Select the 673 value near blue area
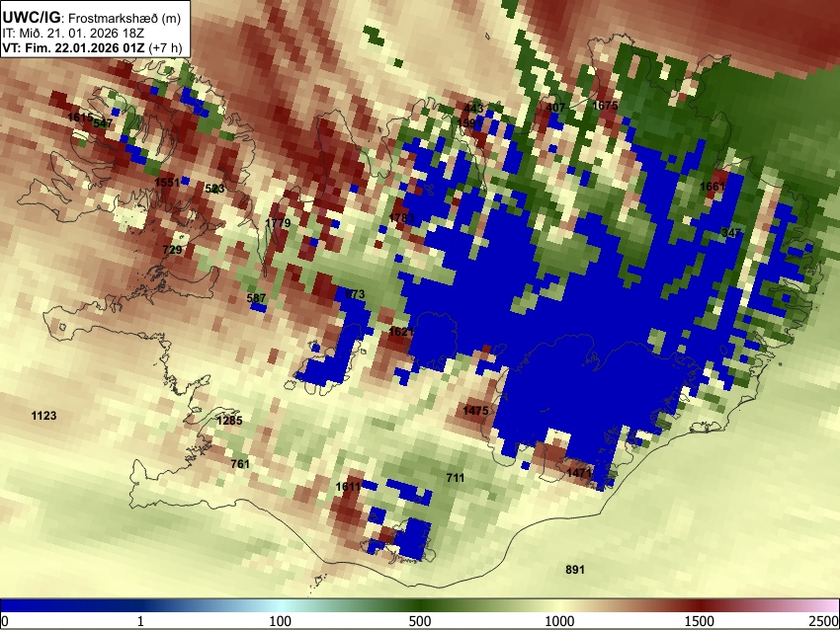Image resolution: width=840 pixels, height=630 pixels. click(355, 294)
